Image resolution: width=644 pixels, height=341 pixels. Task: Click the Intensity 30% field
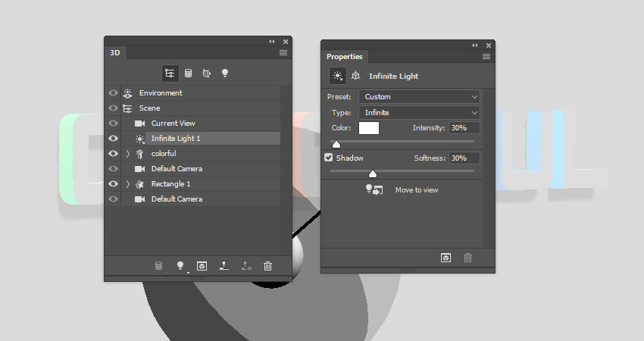pyautogui.click(x=464, y=128)
